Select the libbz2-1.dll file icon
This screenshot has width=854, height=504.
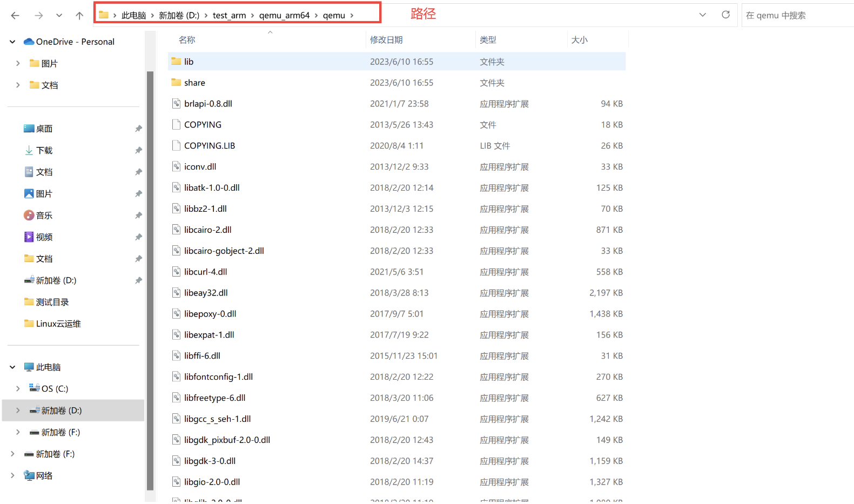click(x=176, y=209)
